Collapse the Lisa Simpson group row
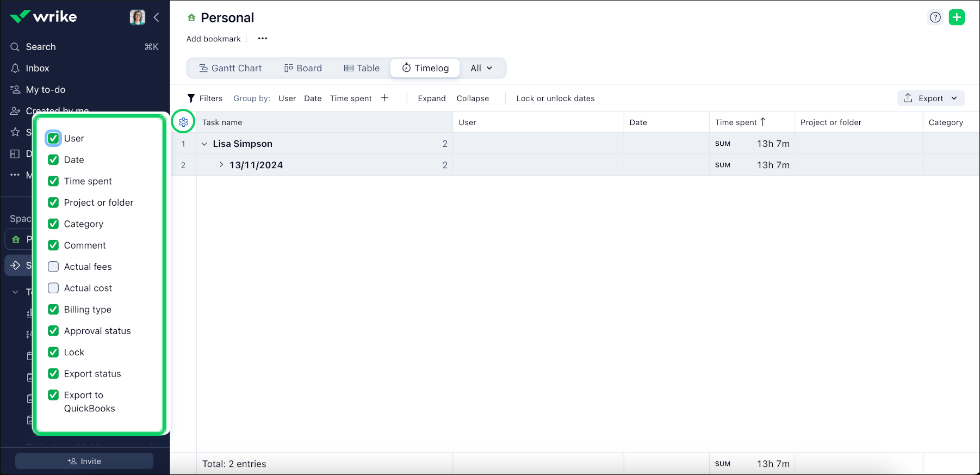Image resolution: width=980 pixels, height=475 pixels. (x=204, y=144)
